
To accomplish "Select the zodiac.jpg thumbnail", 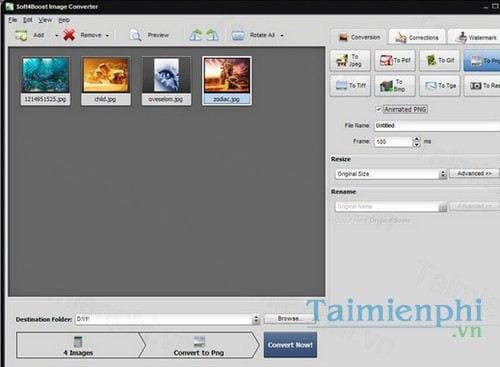I will click(227, 81).
